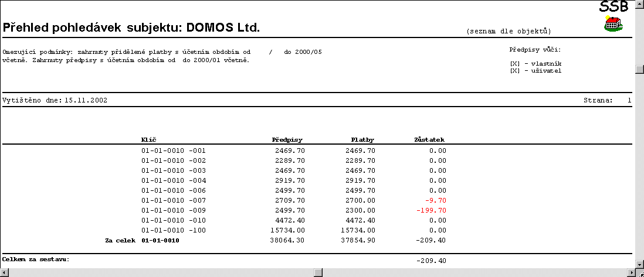The height and width of the screenshot is (277, 644).
Task: Click the horizontal scrollbar thumb
Action: pyautogui.click(x=318, y=272)
